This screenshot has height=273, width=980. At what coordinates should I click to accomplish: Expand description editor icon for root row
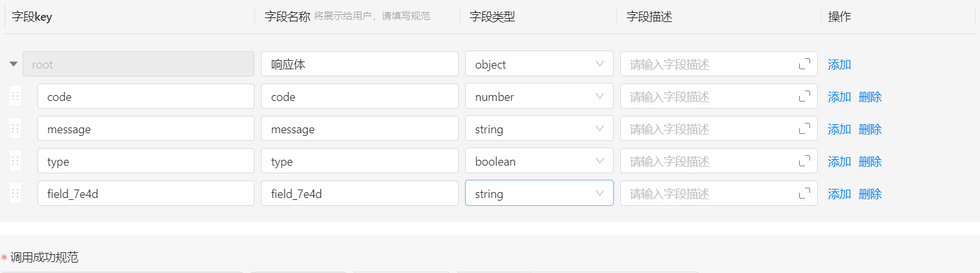(804, 64)
